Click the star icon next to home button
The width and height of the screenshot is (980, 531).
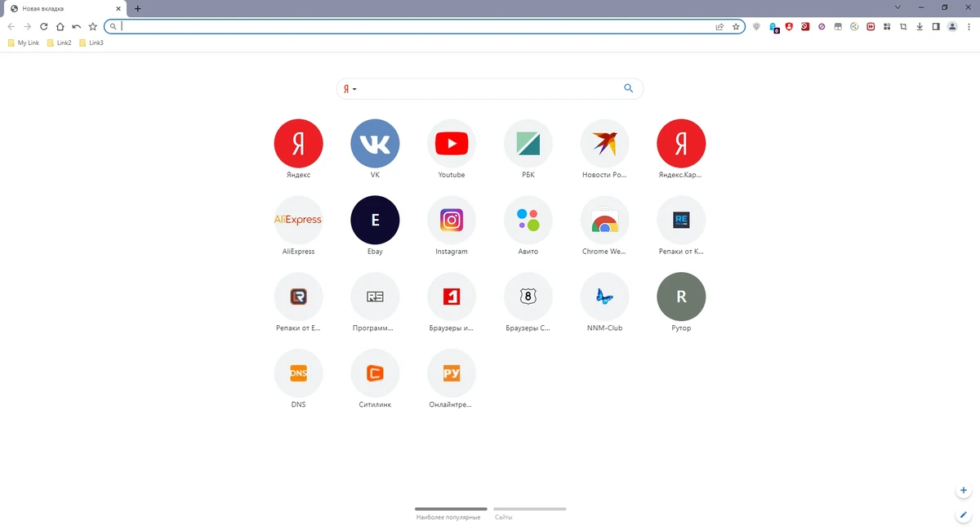tap(93, 26)
